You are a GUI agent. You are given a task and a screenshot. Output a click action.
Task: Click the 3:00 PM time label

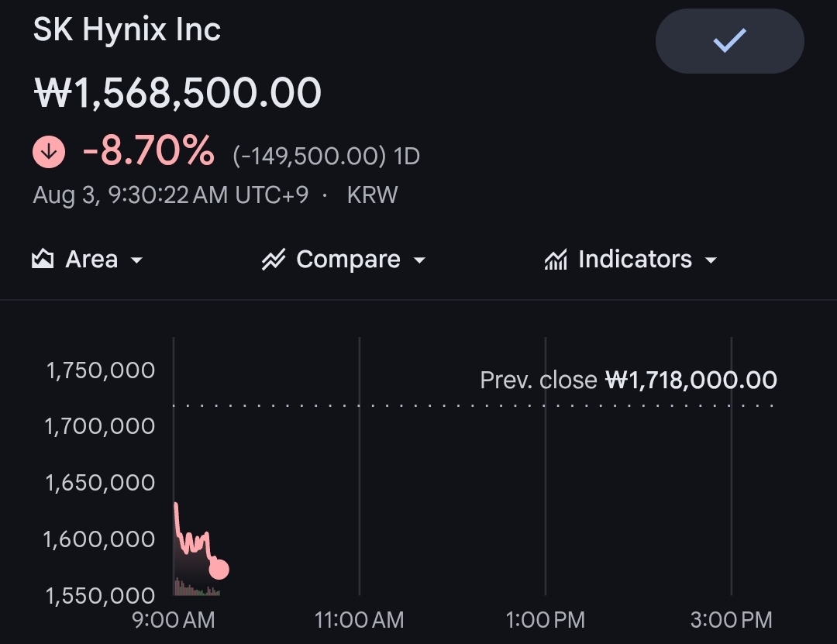(732, 621)
